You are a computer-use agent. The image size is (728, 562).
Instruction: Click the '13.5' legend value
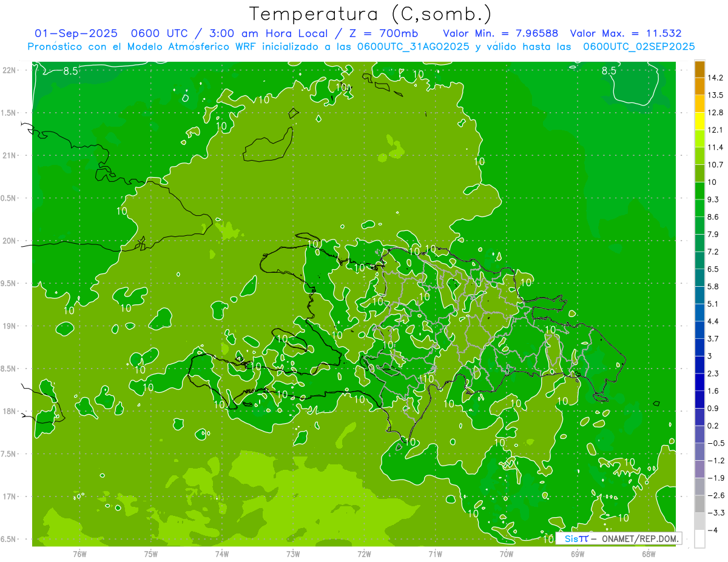click(x=715, y=95)
